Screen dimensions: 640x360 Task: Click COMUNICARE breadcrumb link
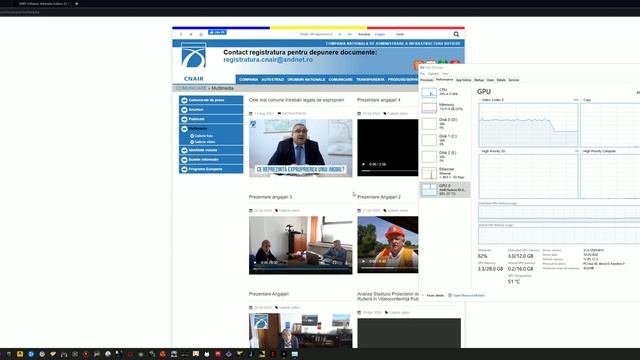tap(191, 88)
